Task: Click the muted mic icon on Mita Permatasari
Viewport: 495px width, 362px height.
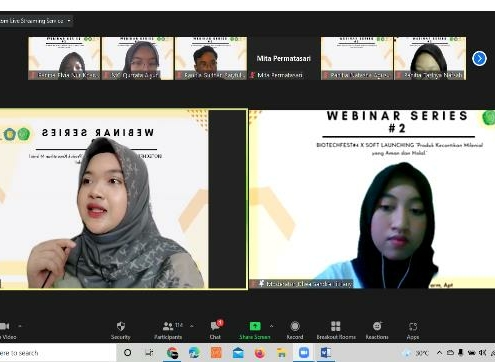Action: point(252,75)
